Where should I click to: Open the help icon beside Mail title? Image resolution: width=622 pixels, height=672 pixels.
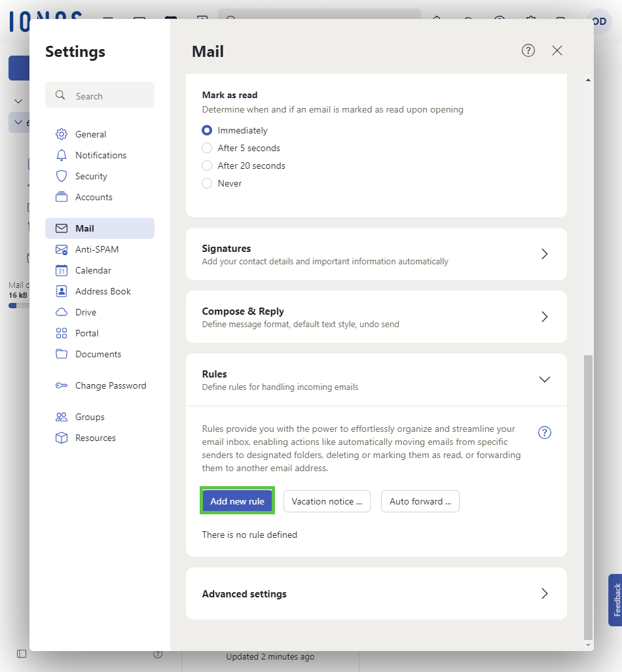528,50
